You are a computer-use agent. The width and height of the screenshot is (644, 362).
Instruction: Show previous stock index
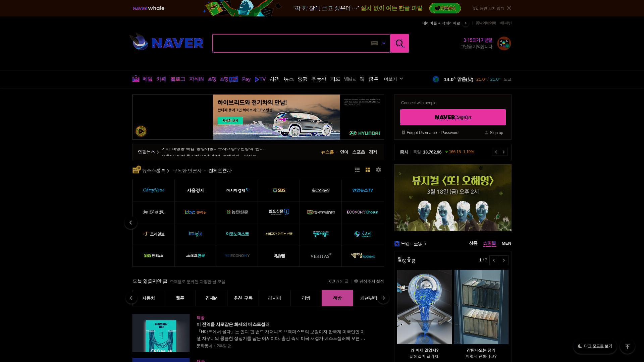coord(496,152)
